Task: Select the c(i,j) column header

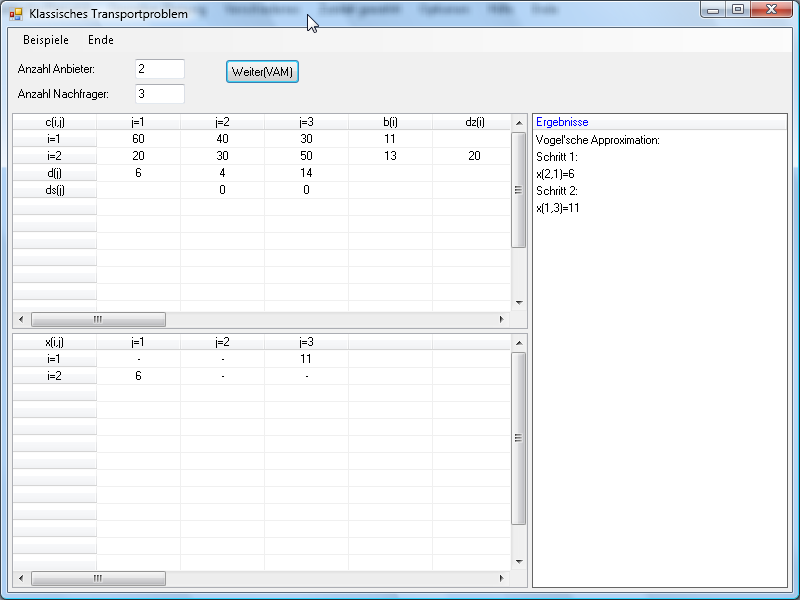Action: (55, 122)
